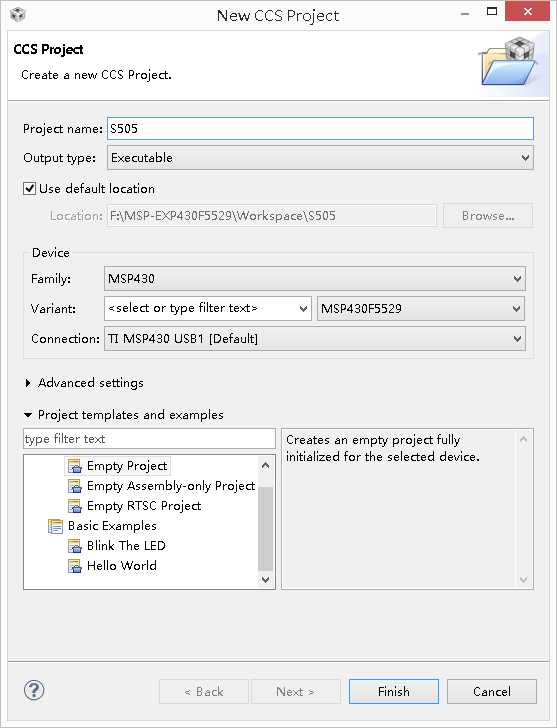Open the Output type dropdown

click(x=320, y=158)
